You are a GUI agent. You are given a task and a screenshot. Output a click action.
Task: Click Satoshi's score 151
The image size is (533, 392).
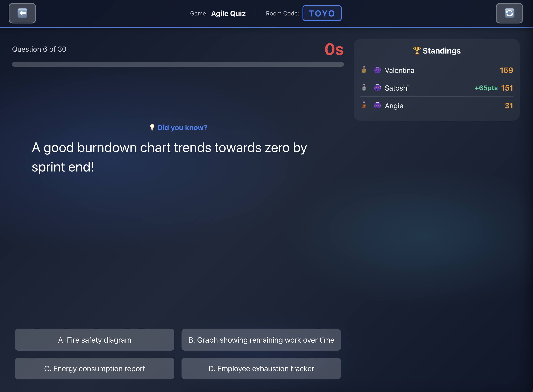(507, 88)
